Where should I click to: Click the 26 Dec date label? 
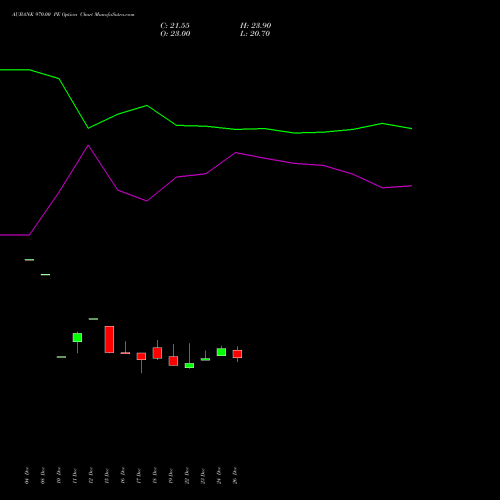[x=235, y=475]
